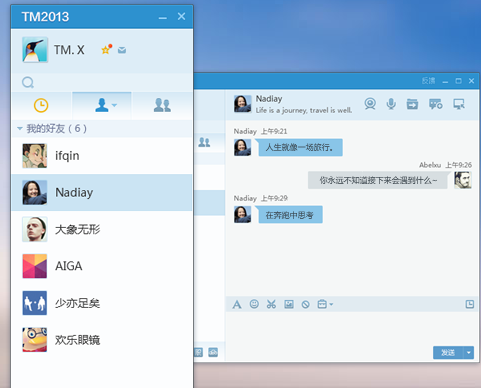Select contact 少亦足矣

[x=102, y=303]
